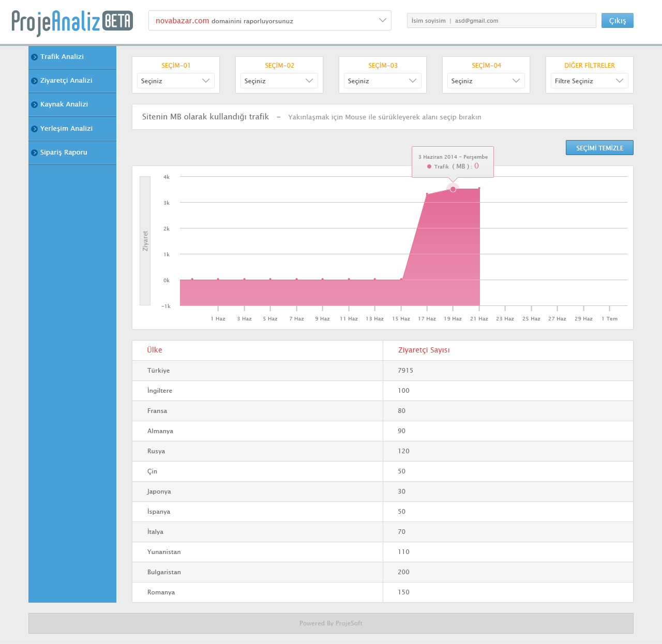Select the Türkiye row in the table

pyautogui.click(x=382, y=371)
